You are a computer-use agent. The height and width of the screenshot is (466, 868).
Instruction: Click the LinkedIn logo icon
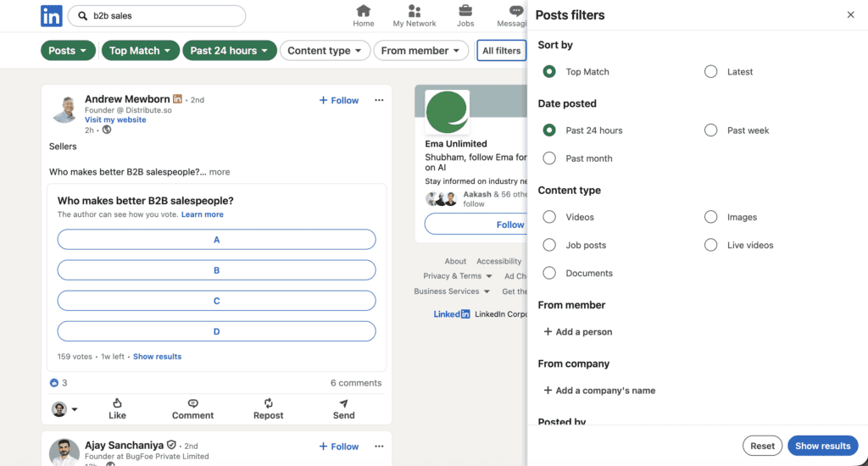[x=51, y=15]
